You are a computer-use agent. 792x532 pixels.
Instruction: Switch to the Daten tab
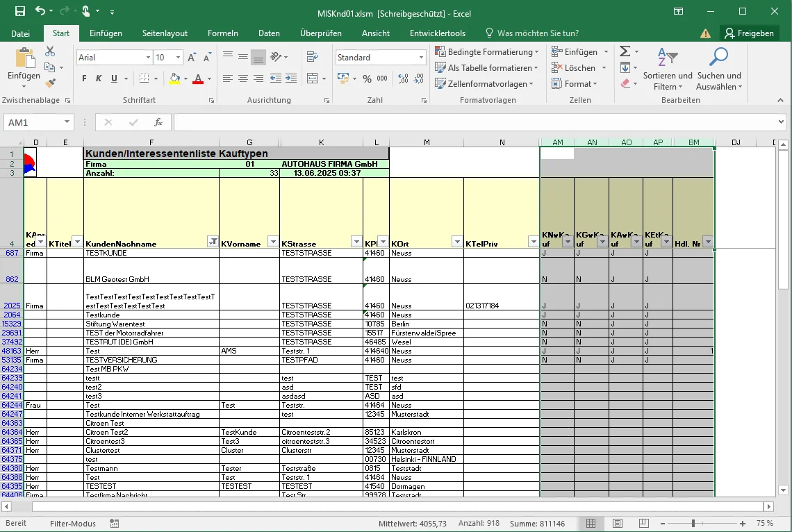270,33
